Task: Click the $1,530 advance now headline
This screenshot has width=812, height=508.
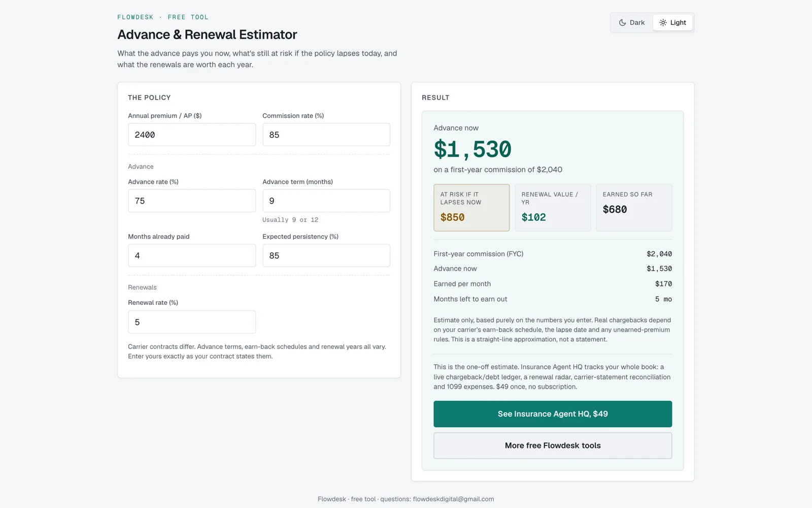Action: click(472, 149)
